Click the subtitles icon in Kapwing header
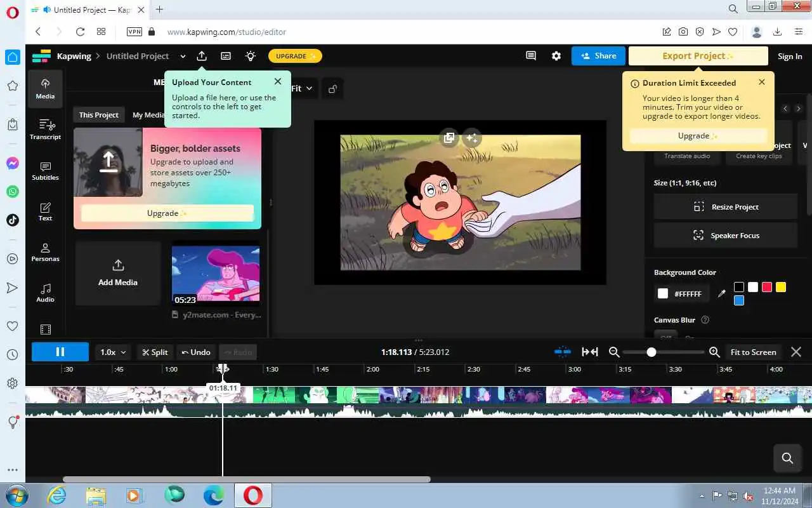This screenshot has width=812, height=508. (x=226, y=56)
